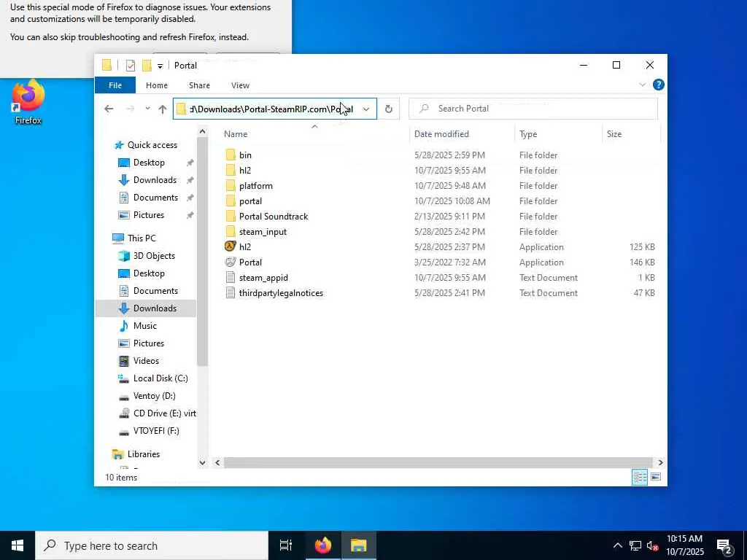747x560 pixels.
Task: Select Quick access in navigation pane
Action: click(152, 145)
